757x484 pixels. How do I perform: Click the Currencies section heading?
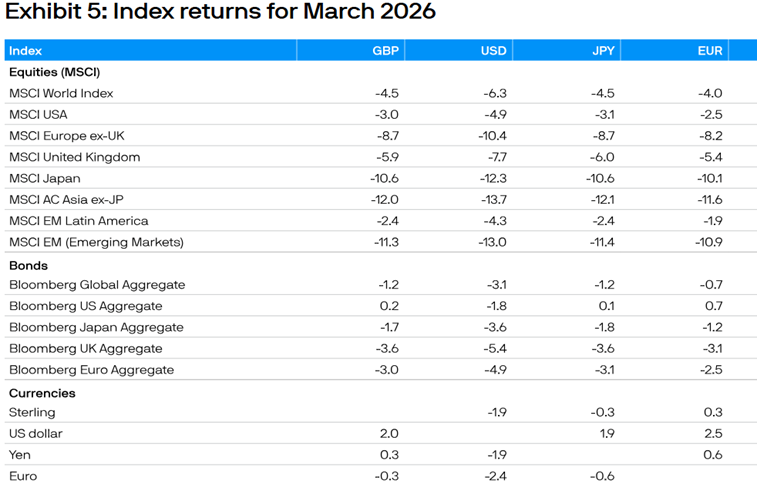pyautogui.click(x=42, y=393)
